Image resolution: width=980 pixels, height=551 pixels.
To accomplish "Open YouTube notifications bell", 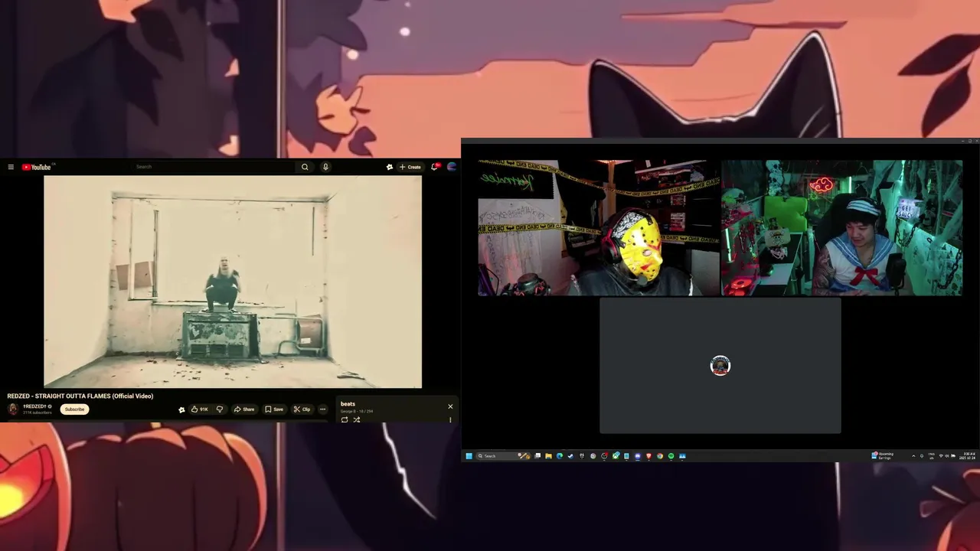I will pyautogui.click(x=435, y=167).
